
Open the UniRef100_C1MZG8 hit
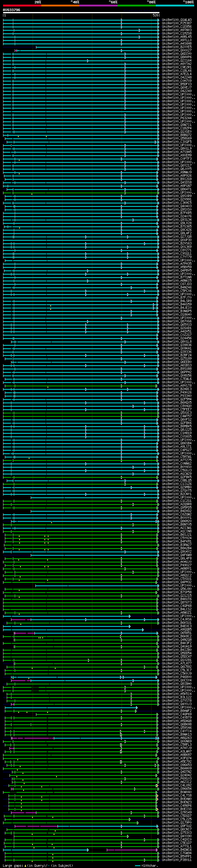(x=177, y=33)
